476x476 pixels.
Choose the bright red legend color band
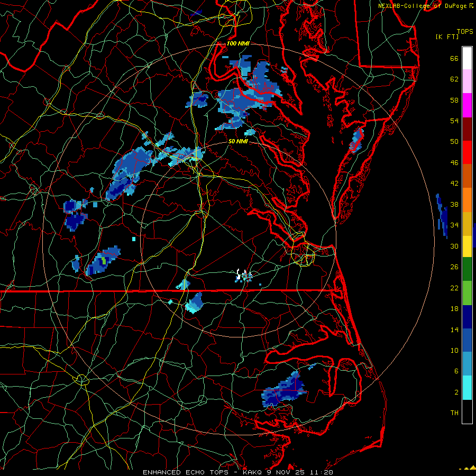click(467, 152)
